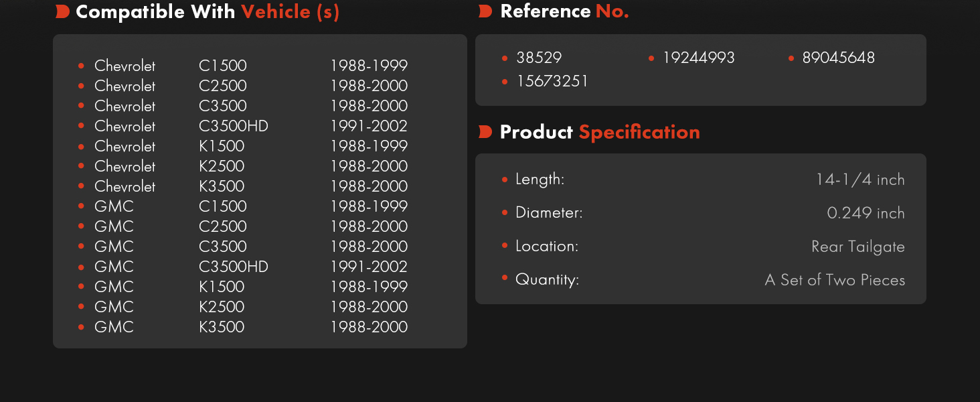980x402 pixels.
Task: Click "C2500" in the Chevrolet C2500 row
Action: tap(223, 86)
